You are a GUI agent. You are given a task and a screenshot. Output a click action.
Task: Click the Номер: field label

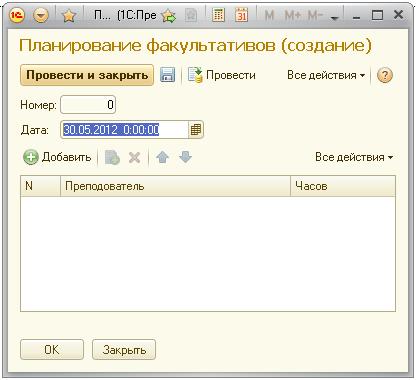pyautogui.click(x=38, y=105)
